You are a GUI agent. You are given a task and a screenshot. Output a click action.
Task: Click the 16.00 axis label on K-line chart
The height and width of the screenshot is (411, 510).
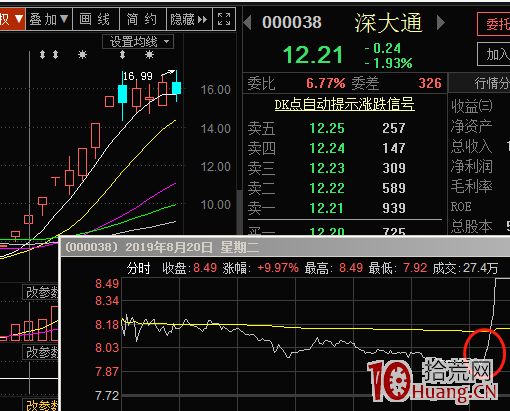216,90
